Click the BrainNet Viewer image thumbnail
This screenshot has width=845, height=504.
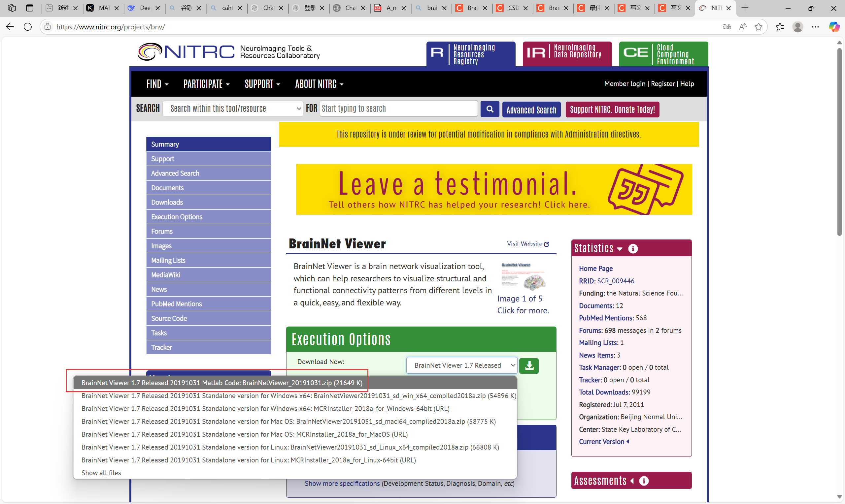[523, 275]
